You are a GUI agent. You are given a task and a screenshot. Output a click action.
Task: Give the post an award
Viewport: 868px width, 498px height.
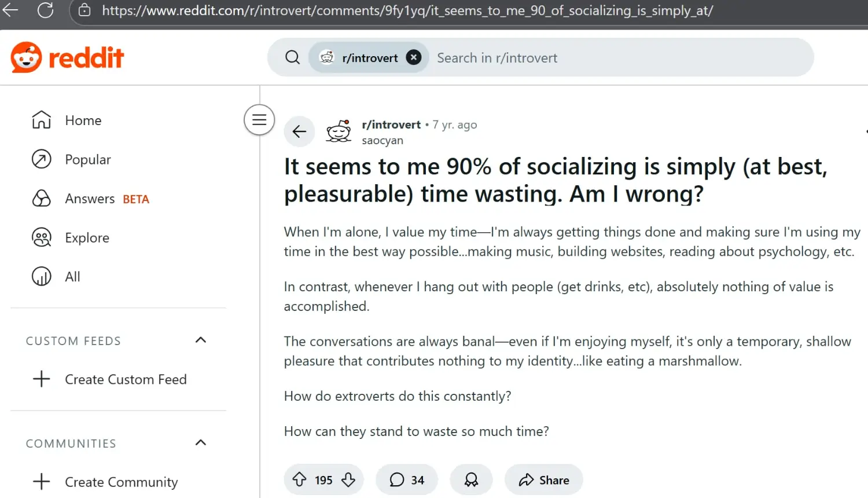(471, 479)
